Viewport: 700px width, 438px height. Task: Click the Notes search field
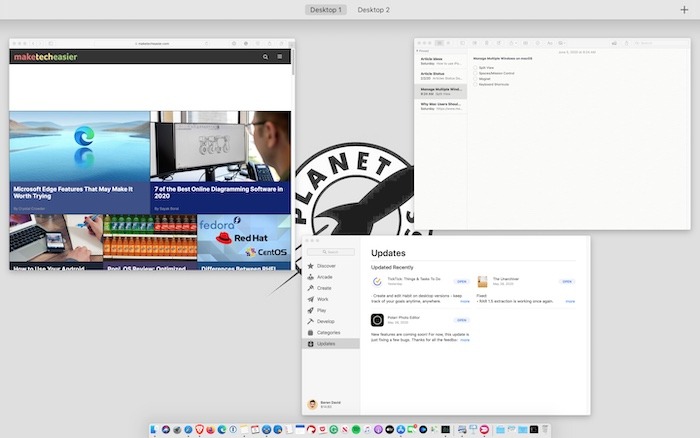tap(661, 43)
